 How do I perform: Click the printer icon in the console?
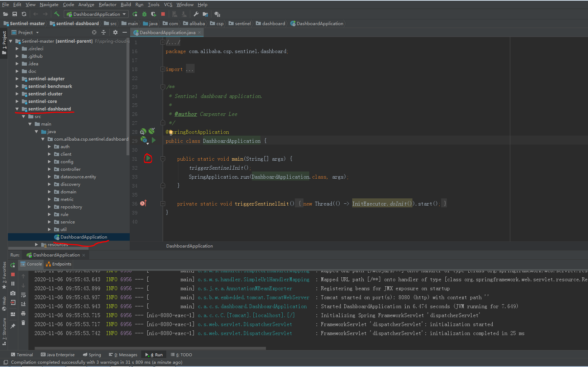[23, 314]
